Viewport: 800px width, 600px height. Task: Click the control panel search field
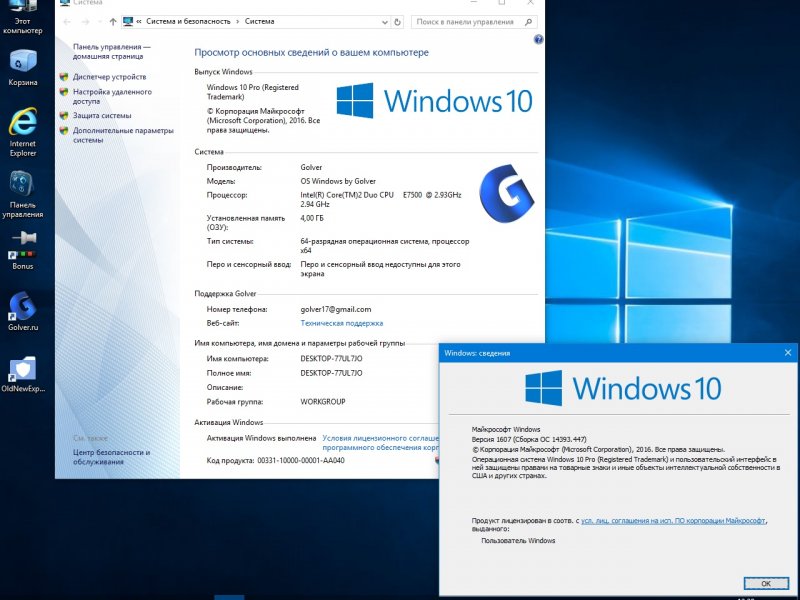pos(474,22)
